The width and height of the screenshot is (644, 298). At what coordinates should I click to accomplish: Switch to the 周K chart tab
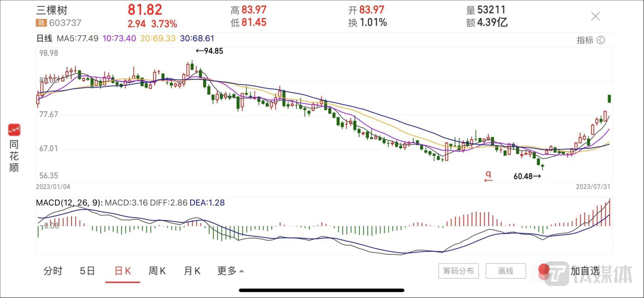(x=157, y=271)
